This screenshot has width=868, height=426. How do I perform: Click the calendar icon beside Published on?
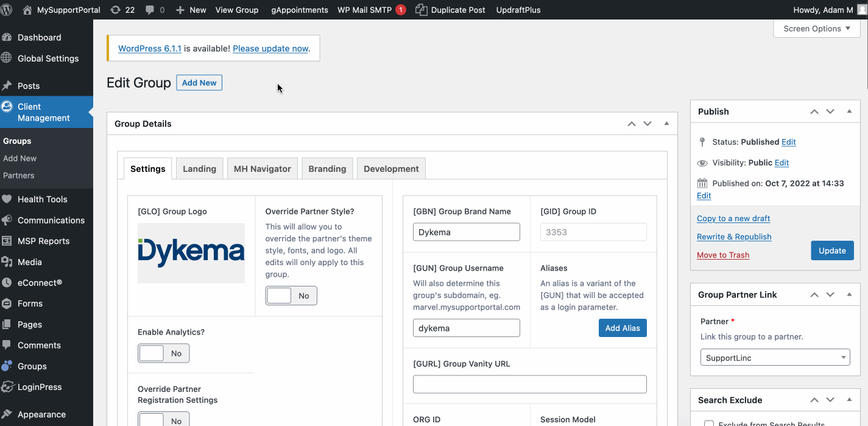[x=702, y=183]
